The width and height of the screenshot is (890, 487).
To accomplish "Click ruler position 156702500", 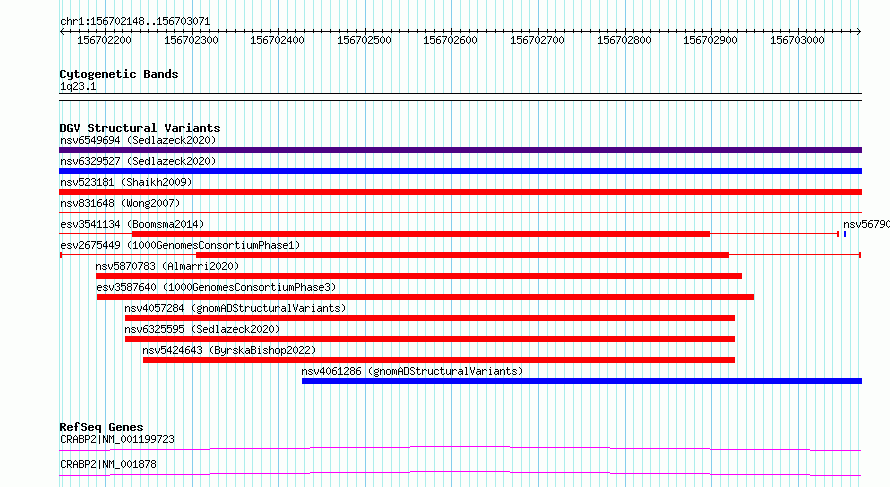I will pos(364,40).
